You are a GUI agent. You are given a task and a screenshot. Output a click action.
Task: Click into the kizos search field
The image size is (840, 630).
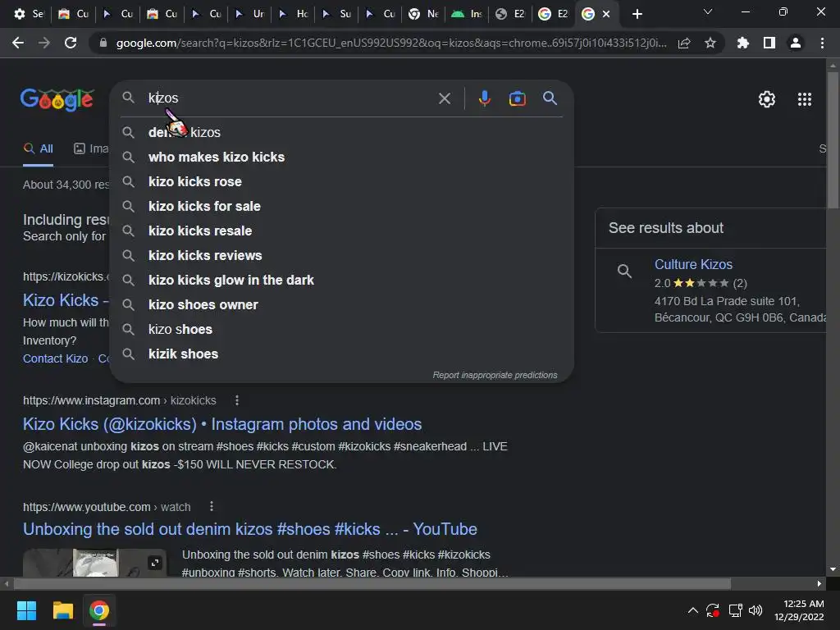point(290,98)
